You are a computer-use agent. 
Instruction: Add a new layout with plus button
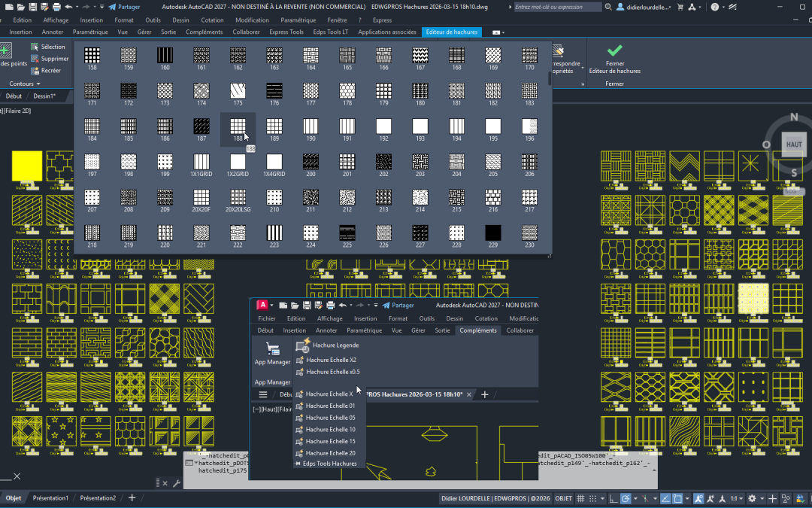pyautogui.click(x=132, y=498)
